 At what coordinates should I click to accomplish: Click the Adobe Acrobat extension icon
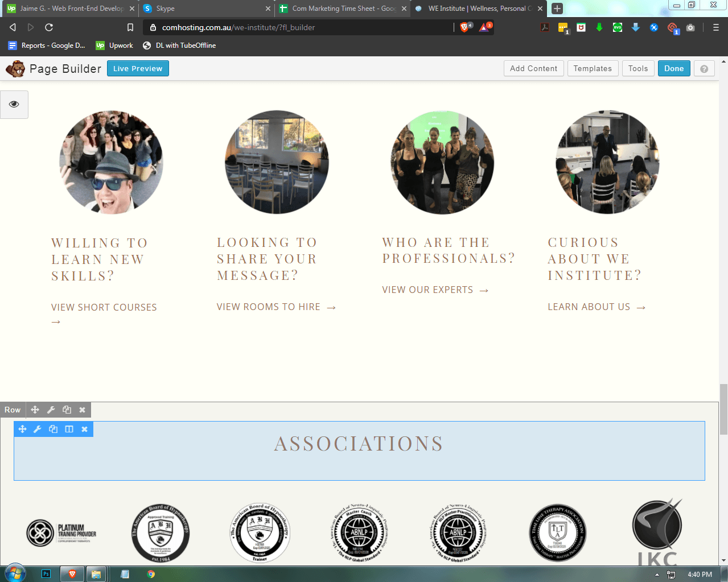coord(545,27)
